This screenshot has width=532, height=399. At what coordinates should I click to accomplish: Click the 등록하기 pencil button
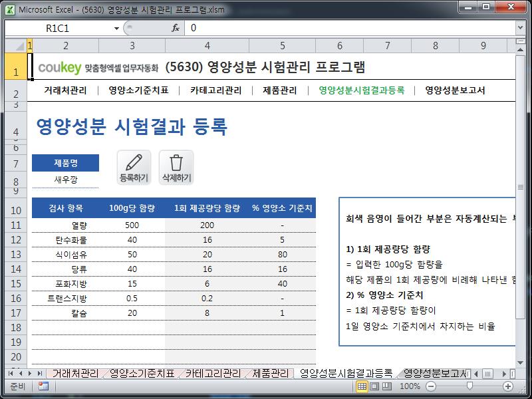pos(134,168)
